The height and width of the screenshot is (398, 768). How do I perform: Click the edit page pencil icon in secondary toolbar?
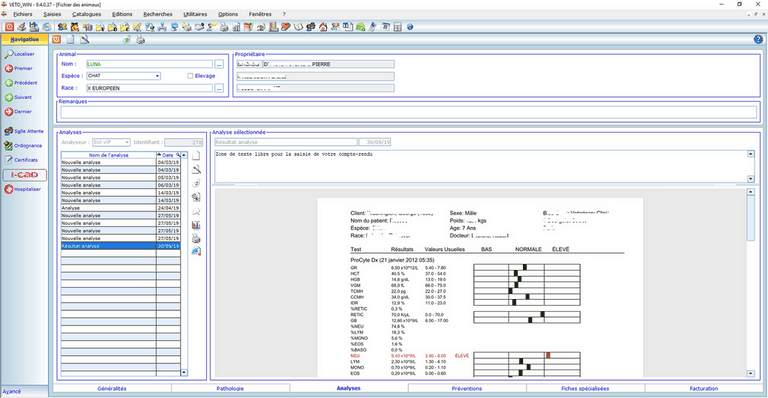85,40
